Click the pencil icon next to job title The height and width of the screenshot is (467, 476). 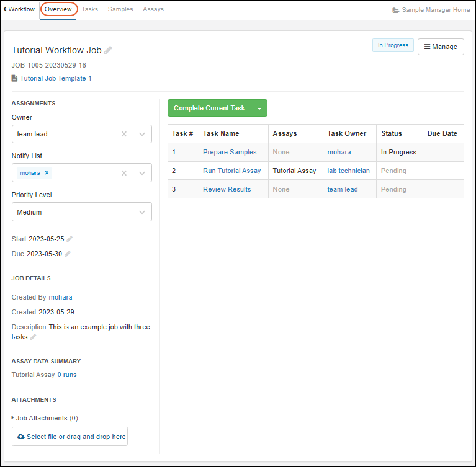click(108, 50)
